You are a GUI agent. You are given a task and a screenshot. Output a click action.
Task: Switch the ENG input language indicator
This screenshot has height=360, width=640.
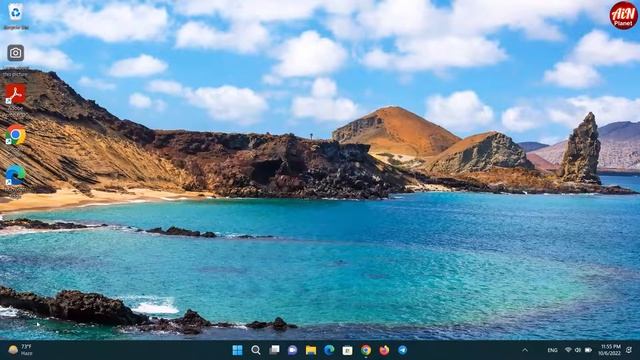[x=552, y=350]
